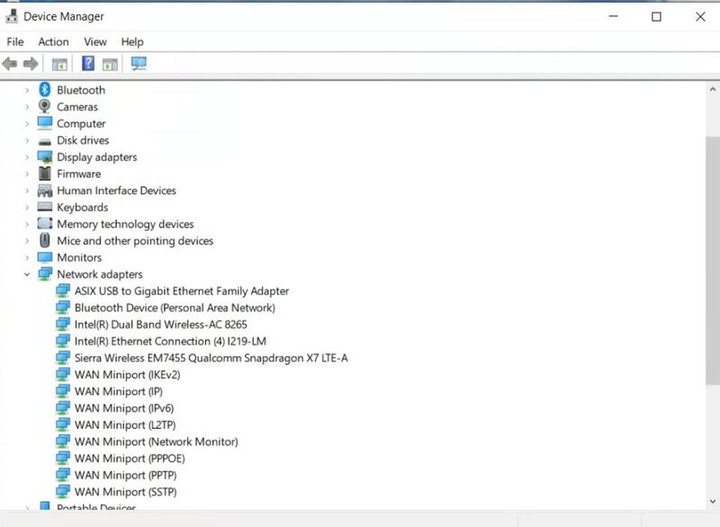Minimize the Device Manager window
Screen dimensions: 720x527
tap(613, 17)
